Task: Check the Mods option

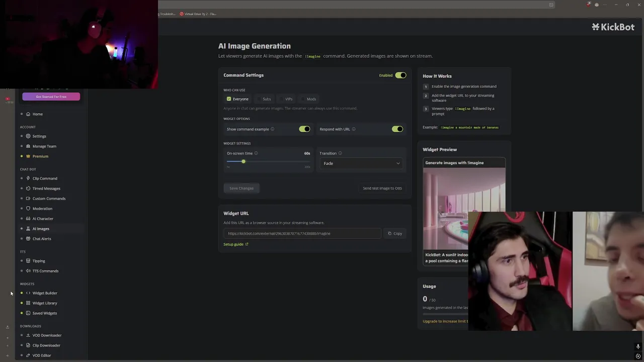Action: point(308,99)
